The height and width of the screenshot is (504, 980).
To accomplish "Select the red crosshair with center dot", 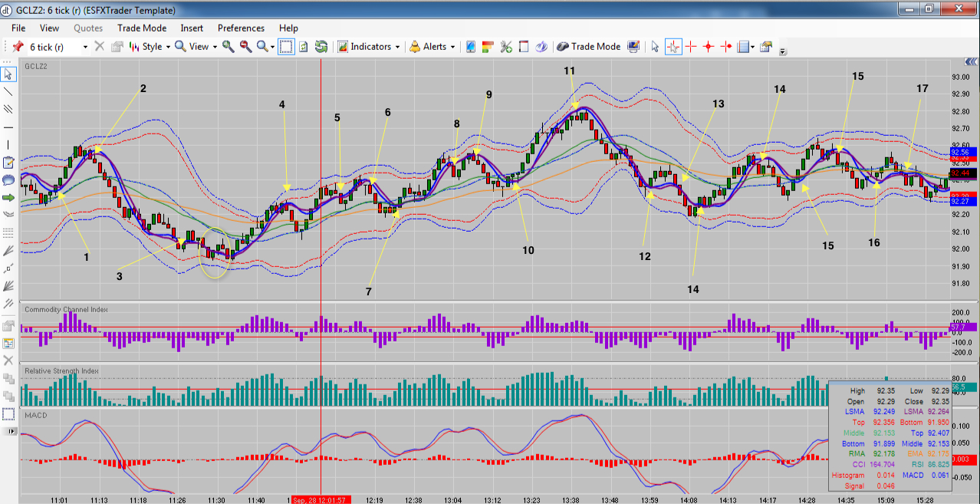I will click(709, 47).
